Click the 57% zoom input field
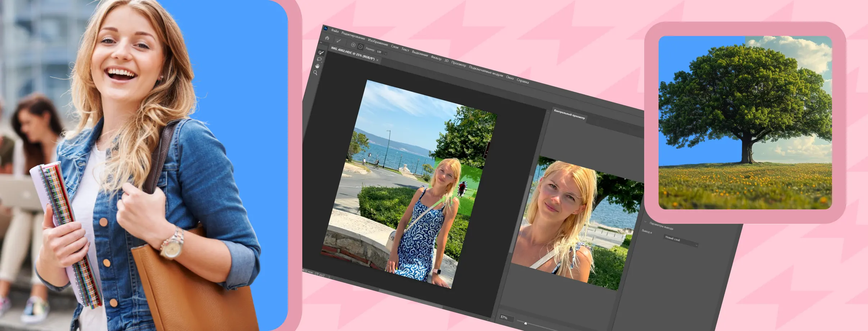868x331 pixels. click(x=506, y=318)
